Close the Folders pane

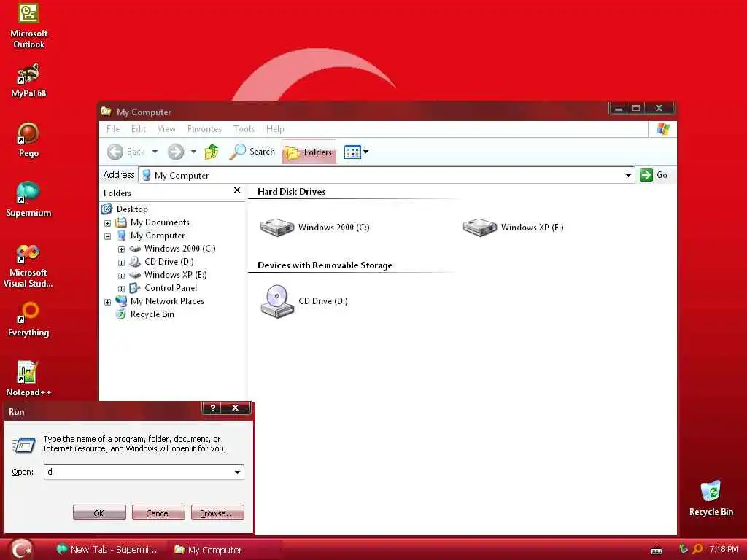coord(237,190)
